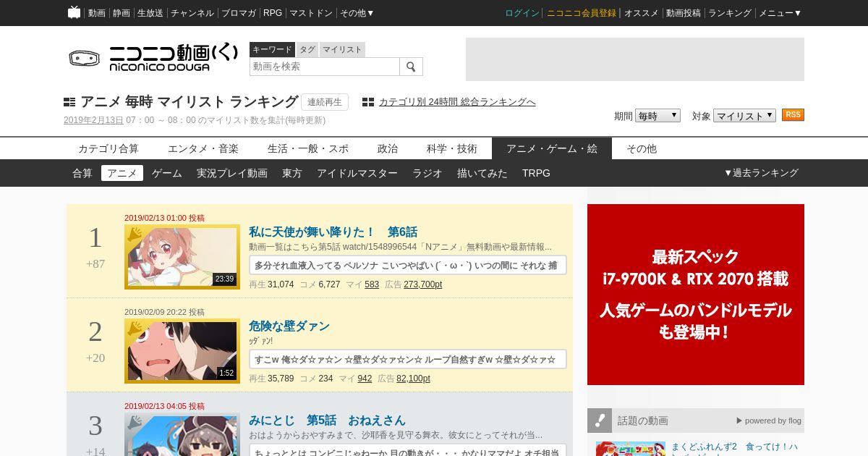
Task: Open the 期間 毎時 dropdown
Action: (x=658, y=116)
